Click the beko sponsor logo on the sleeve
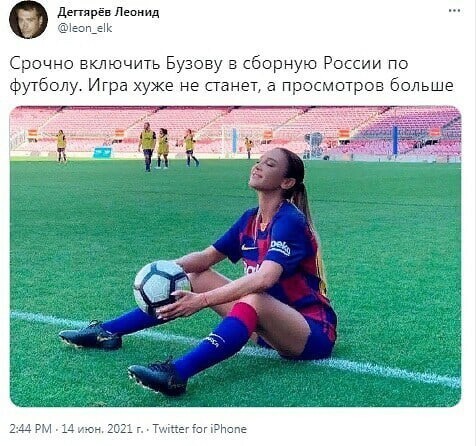Image resolution: width=476 pixels, height=446 pixels. tap(280, 248)
